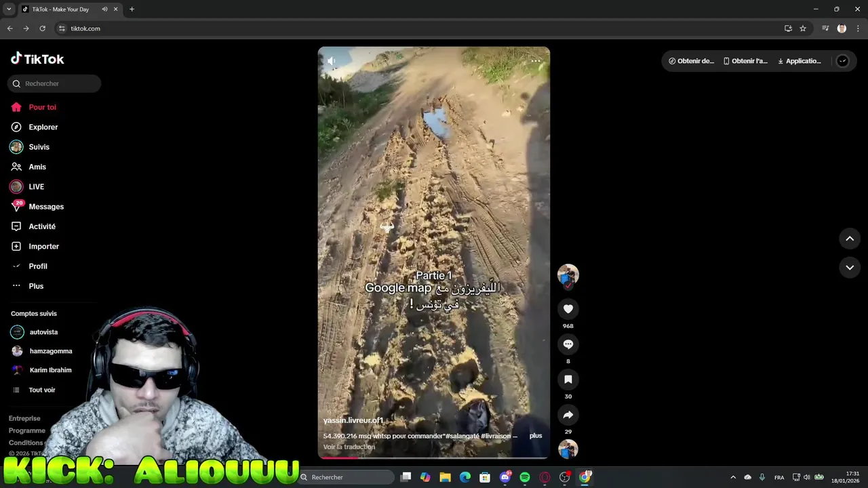The height and width of the screenshot is (488, 868).
Task: Reload the TikTok page
Action: (x=42, y=28)
